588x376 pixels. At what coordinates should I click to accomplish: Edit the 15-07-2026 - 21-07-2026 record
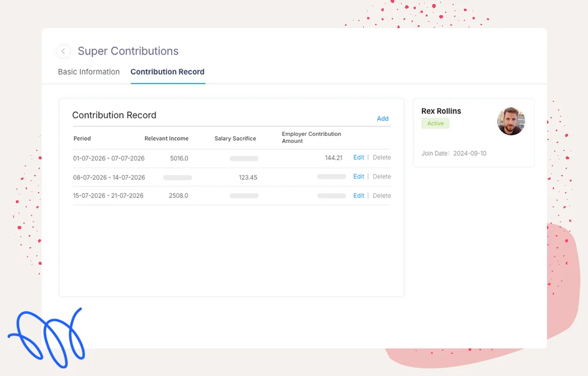pyautogui.click(x=358, y=196)
